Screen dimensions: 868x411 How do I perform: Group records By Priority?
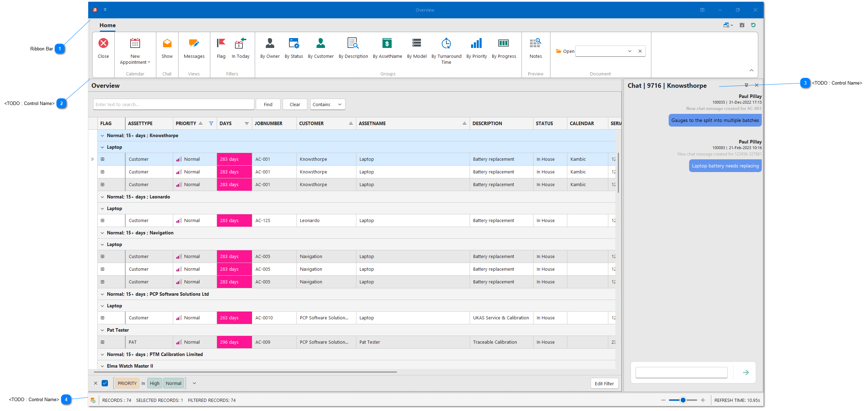(x=477, y=48)
